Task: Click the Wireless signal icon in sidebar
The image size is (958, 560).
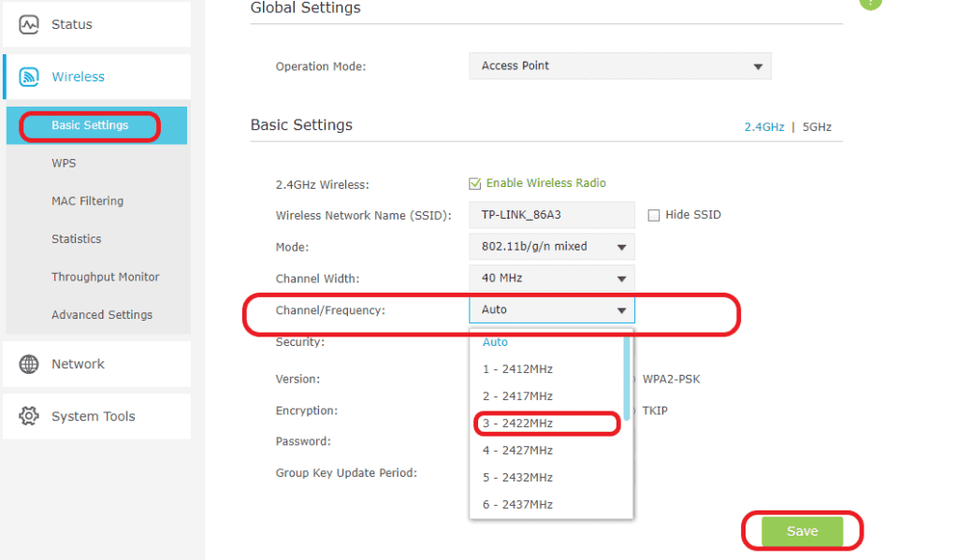Action: [29, 76]
